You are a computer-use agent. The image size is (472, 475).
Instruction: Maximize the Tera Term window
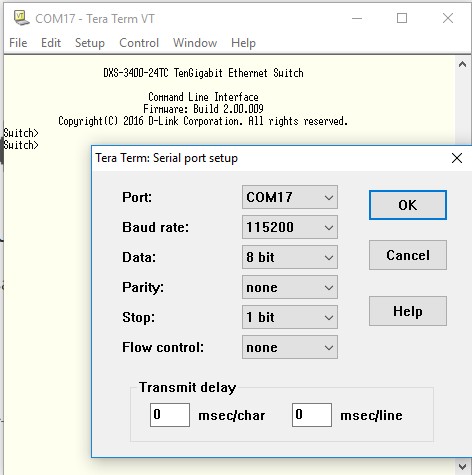pyautogui.click(x=402, y=18)
